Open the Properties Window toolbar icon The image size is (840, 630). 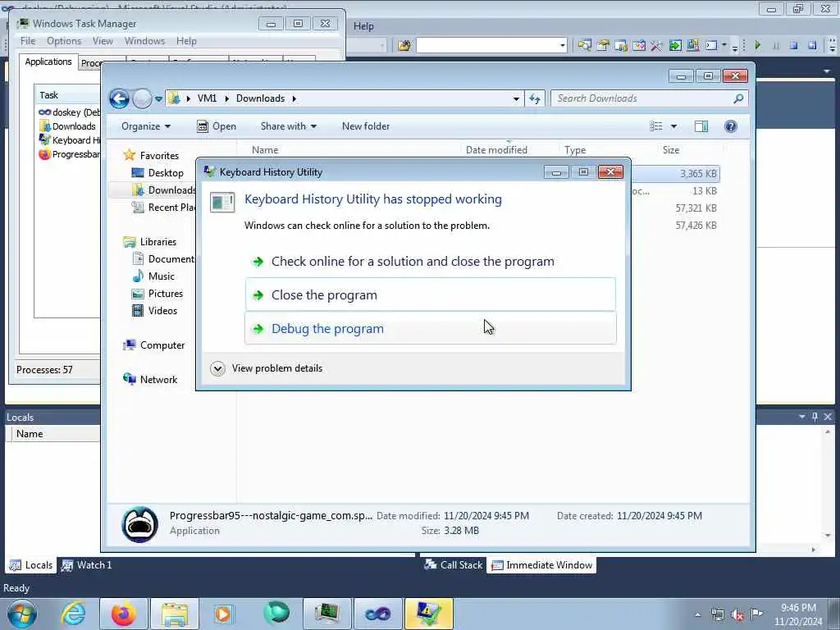click(x=603, y=45)
